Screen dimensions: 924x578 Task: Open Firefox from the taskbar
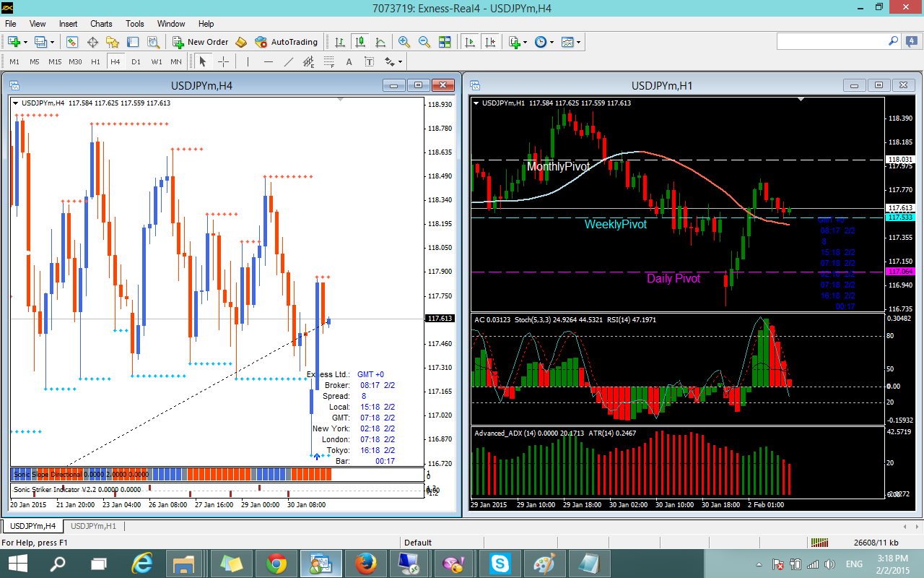[x=367, y=563]
